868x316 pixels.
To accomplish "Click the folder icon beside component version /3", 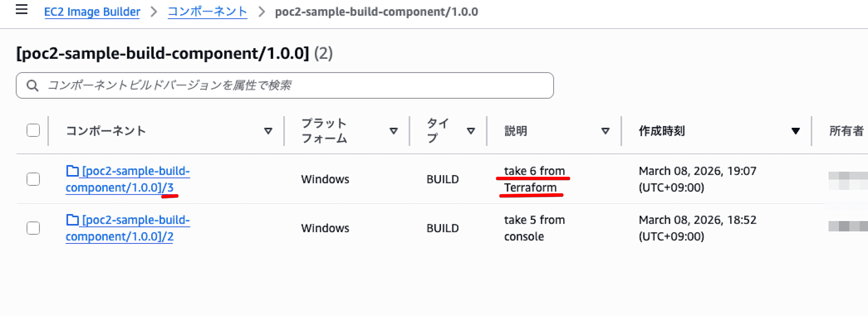I will 72,171.
